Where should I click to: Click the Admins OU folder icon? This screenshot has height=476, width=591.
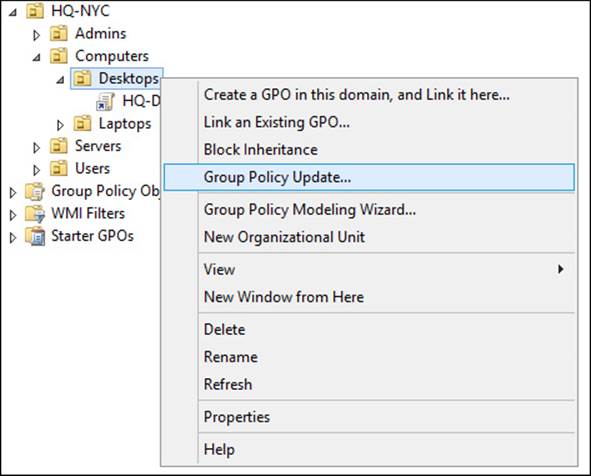[x=58, y=34]
